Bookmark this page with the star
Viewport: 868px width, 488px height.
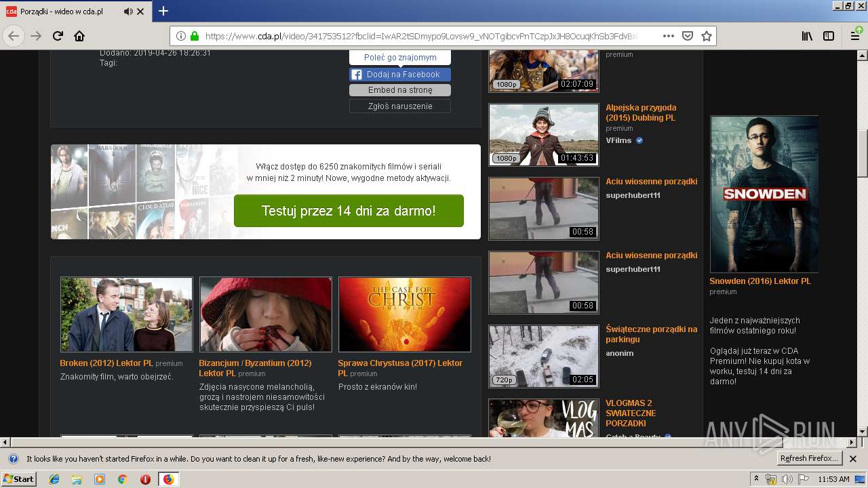(x=706, y=36)
